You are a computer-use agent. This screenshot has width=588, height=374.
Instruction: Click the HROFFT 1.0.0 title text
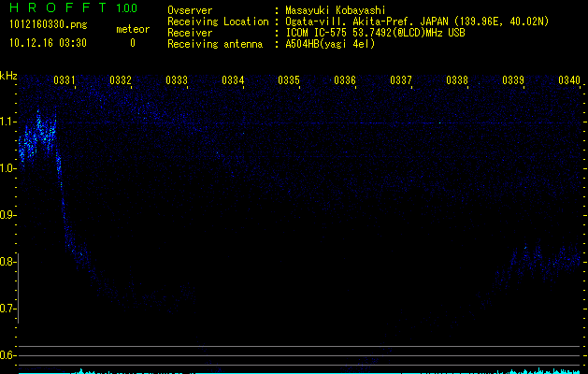click(73, 7)
